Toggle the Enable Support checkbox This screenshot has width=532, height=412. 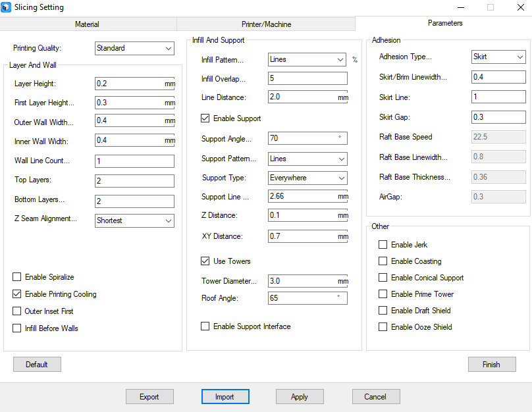205,118
